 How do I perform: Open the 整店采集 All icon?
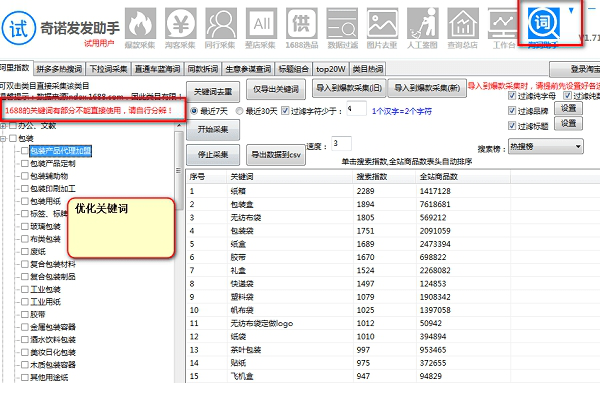point(261,24)
